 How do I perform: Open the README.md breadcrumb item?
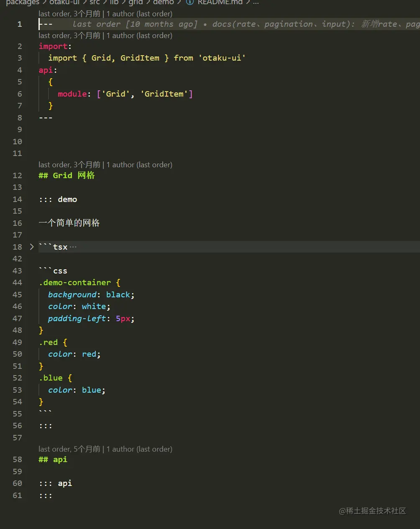click(220, 2)
